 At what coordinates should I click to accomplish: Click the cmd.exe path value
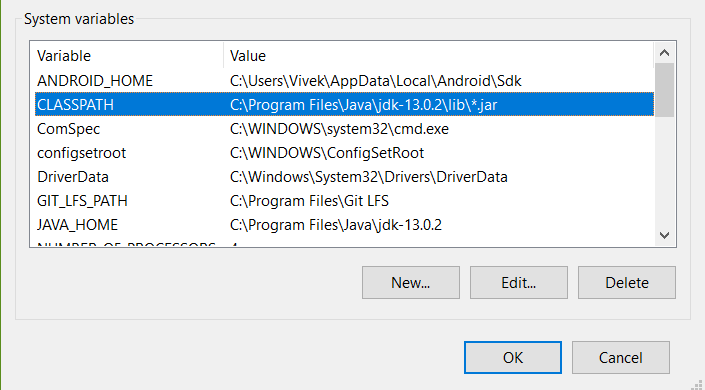coord(339,129)
